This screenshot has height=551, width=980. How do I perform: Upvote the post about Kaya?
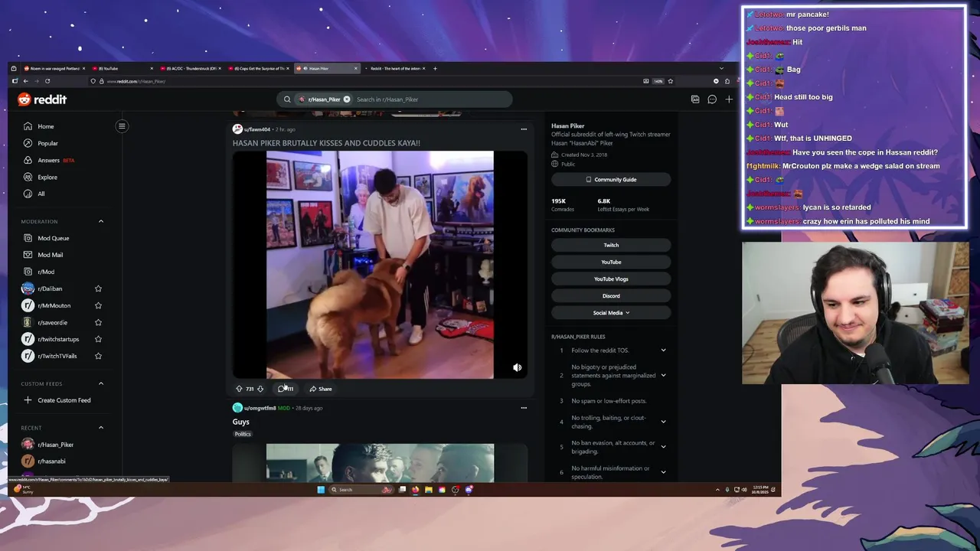click(x=239, y=389)
